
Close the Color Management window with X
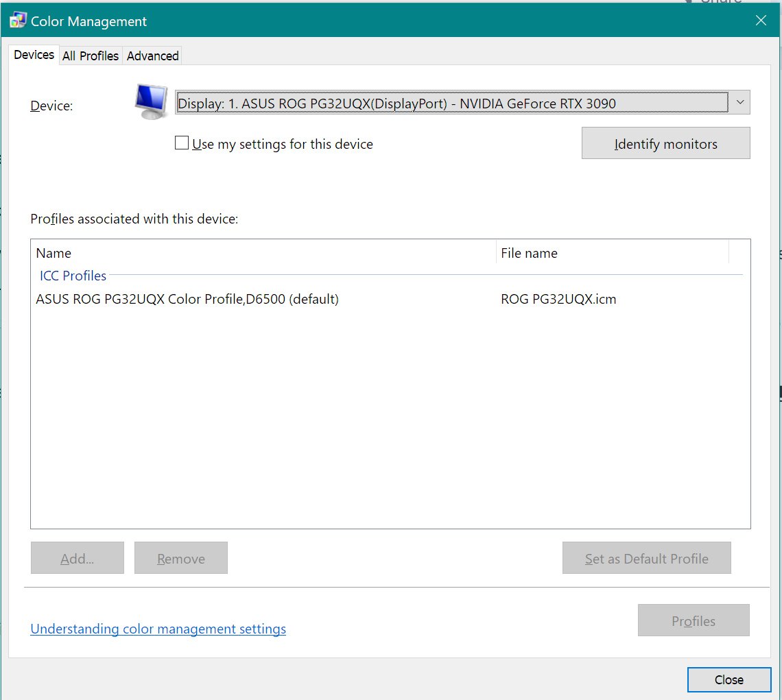coord(761,21)
